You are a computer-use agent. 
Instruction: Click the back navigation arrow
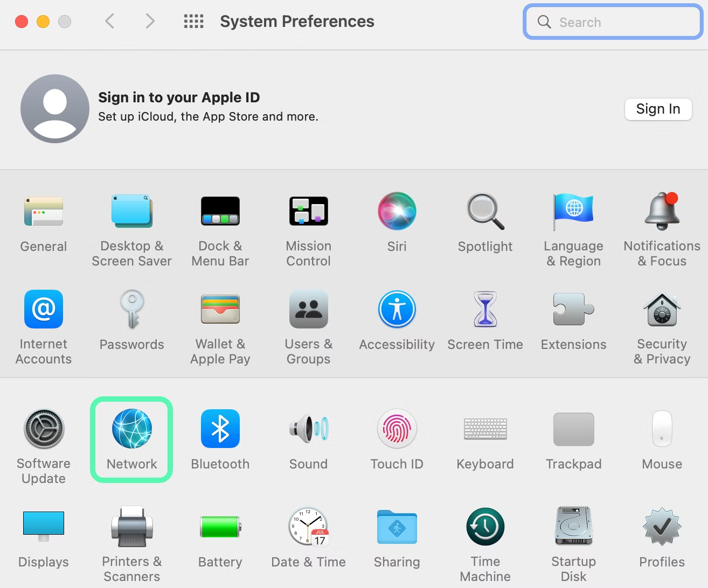coord(109,21)
